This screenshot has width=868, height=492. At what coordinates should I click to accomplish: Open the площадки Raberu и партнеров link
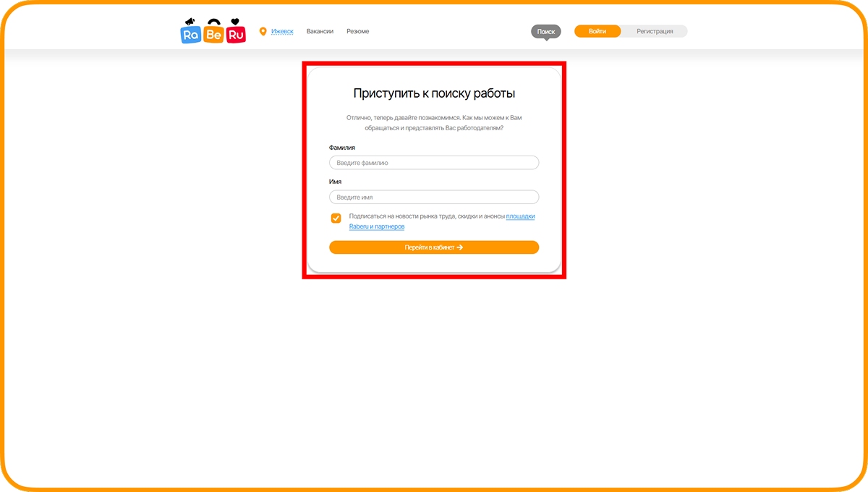(x=376, y=226)
